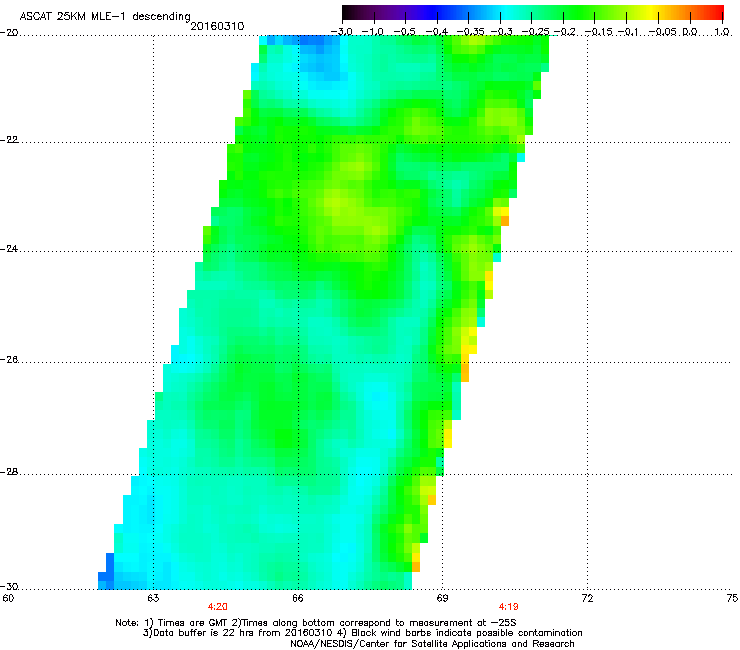The width and height of the screenshot is (740, 650).
Task: Click the colorbar label "-0.5"
Action: point(404,32)
